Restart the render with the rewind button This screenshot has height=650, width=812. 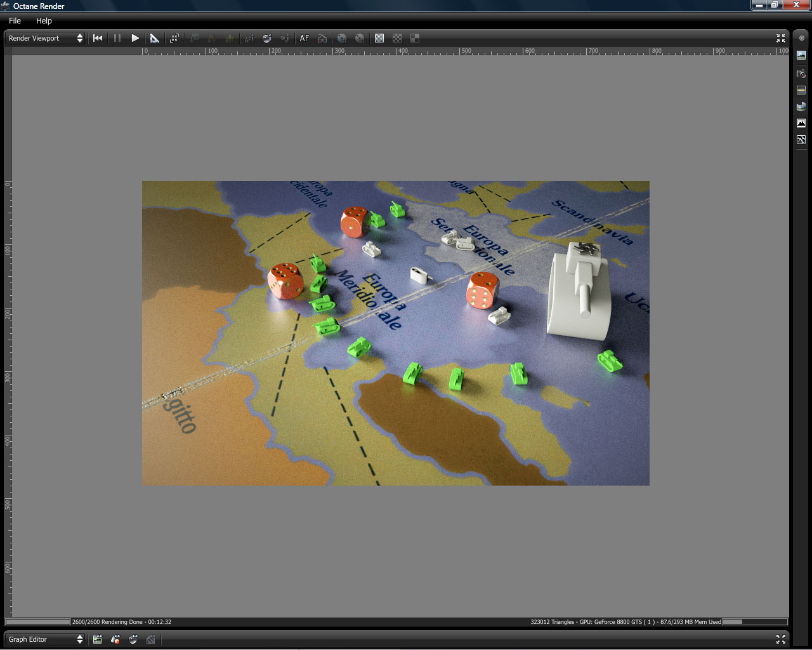tap(98, 38)
